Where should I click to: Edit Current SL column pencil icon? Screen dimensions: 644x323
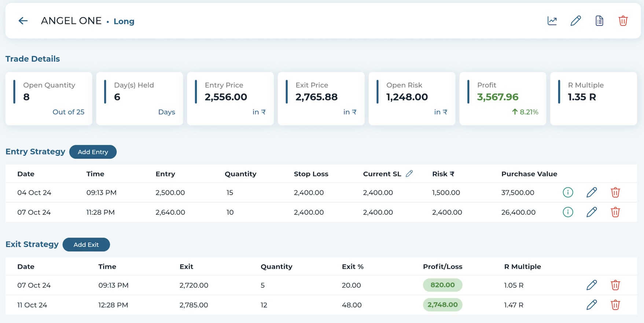click(409, 174)
